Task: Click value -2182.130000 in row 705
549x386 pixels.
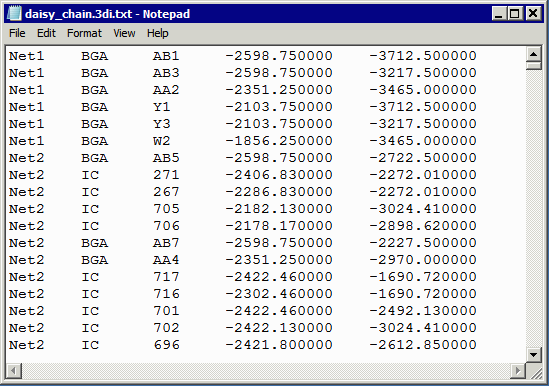Action: [279, 209]
